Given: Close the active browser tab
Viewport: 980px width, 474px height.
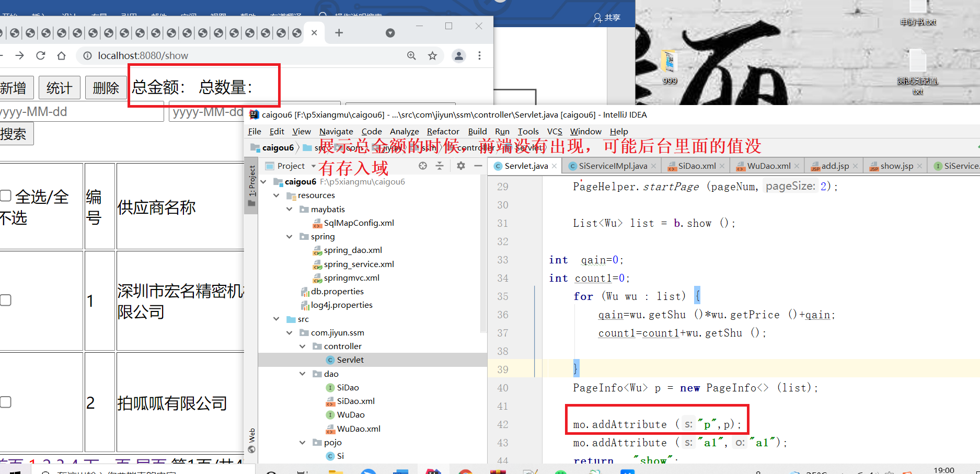Looking at the screenshot, I should pos(314,33).
